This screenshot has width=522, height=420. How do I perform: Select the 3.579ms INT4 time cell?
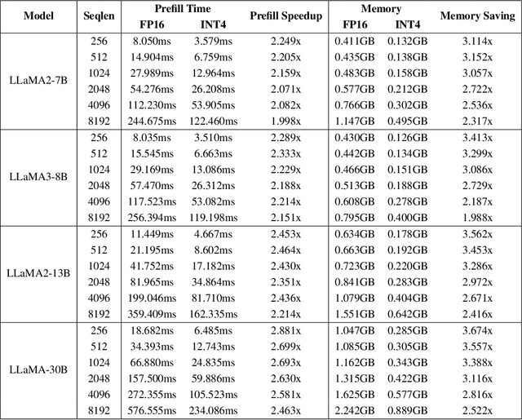click(213, 40)
